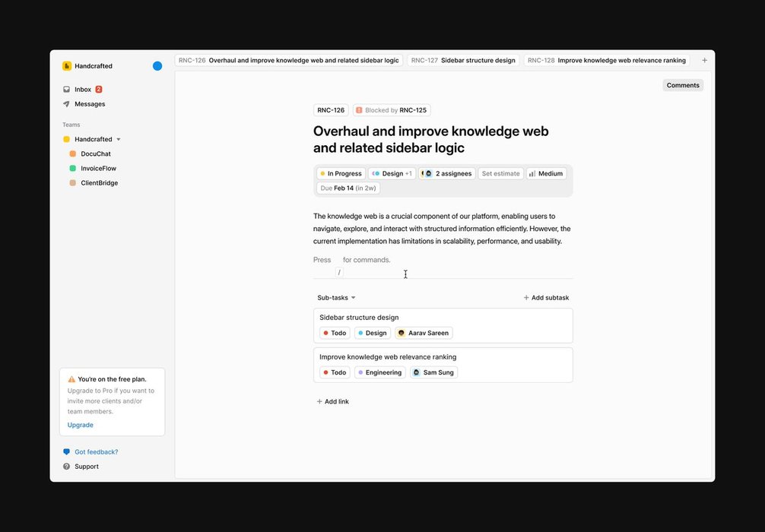Image resolution: width=765 pixels, height=532 pixels.
Task: Switch to RNC-127 Sidebar structure design tab
Action: 463,60
